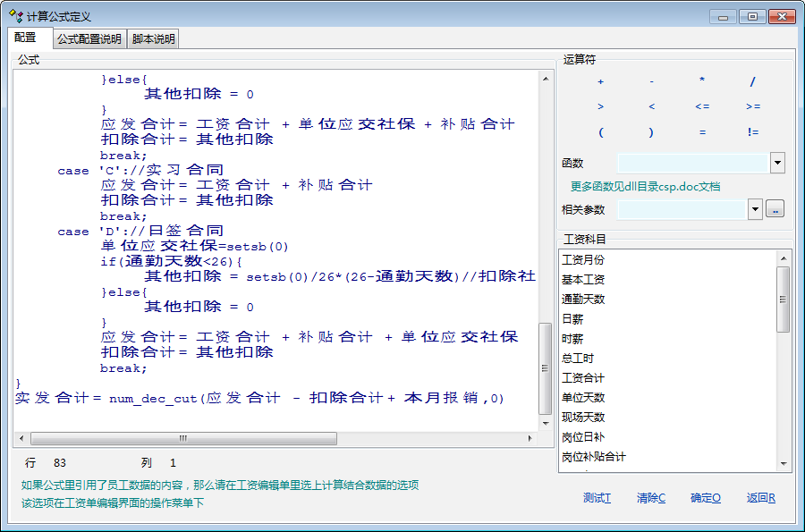Switch to the 公式配置说明 tab

89,38
